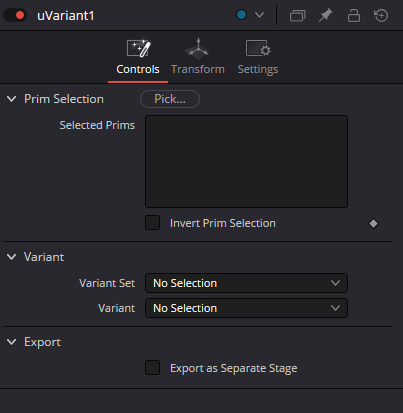Image resolution: width=403 pixels, height=413 pixels.
Task: Click the blue node color dot
Action: tap(241, 15)
